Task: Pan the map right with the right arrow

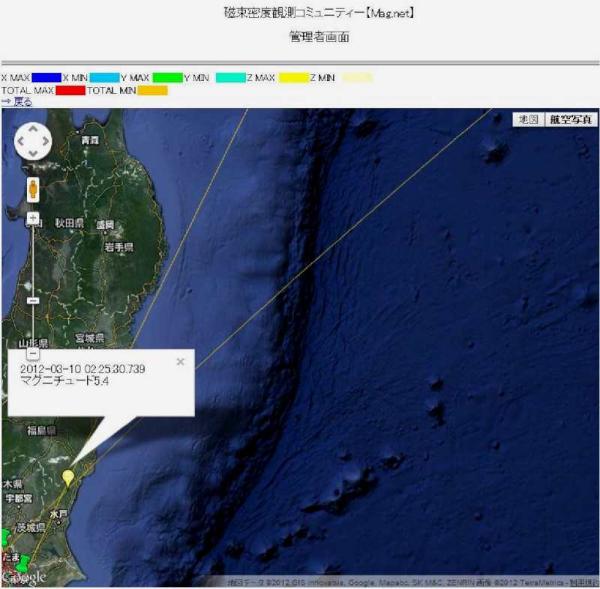Action: pos(46,141)
